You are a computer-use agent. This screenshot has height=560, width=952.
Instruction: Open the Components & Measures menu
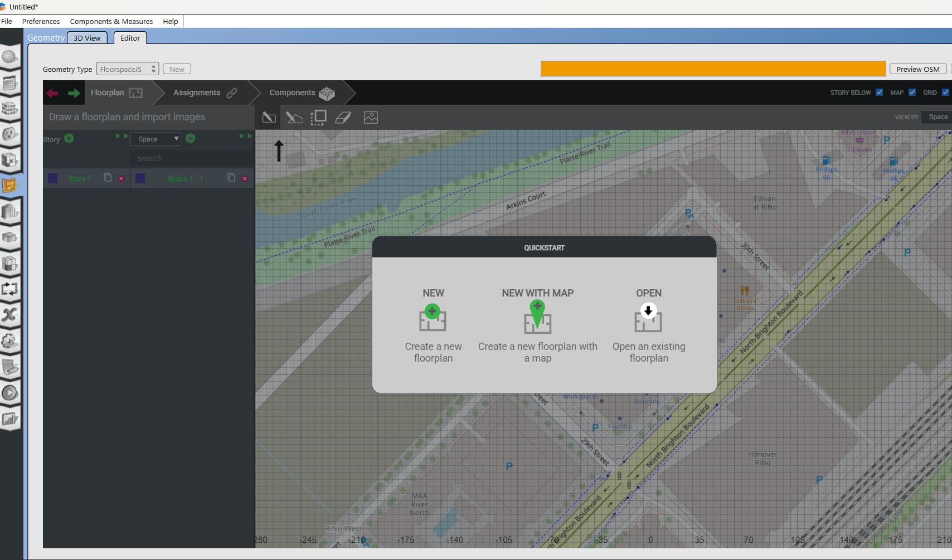[111, 21]
